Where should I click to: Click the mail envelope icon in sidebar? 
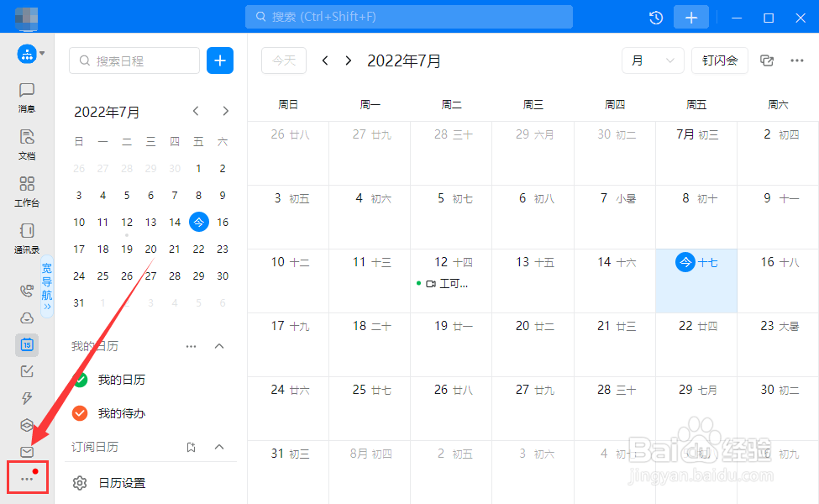[x=27, y=452]
